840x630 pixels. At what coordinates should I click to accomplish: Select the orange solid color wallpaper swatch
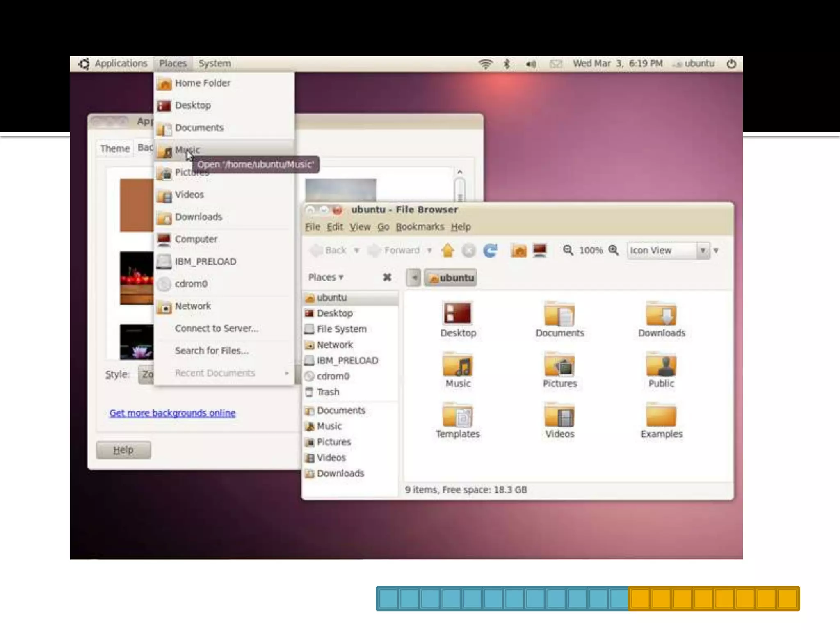coord(137,205)
